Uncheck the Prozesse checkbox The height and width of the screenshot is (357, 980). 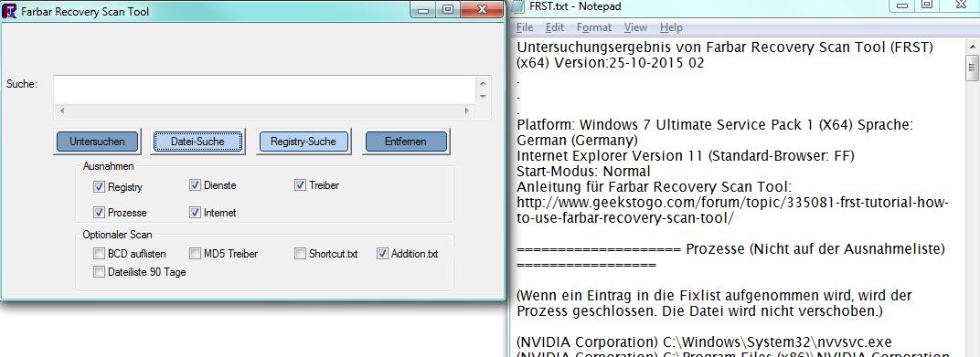tap(99, 212)
